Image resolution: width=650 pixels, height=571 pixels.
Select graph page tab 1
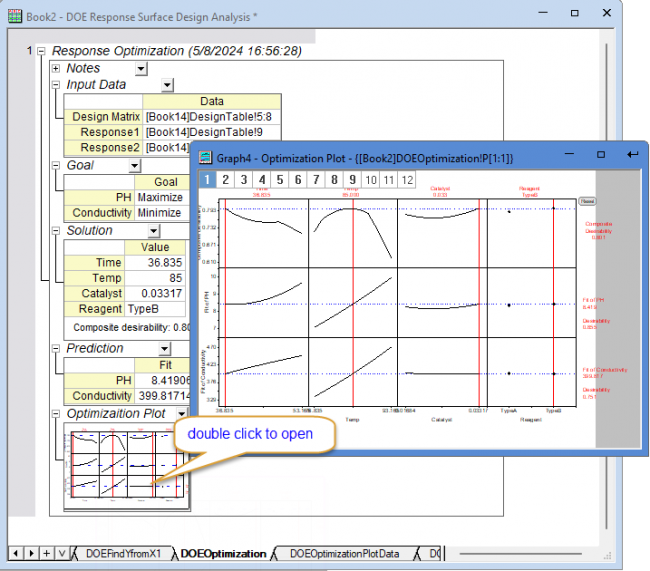[207, 180]
